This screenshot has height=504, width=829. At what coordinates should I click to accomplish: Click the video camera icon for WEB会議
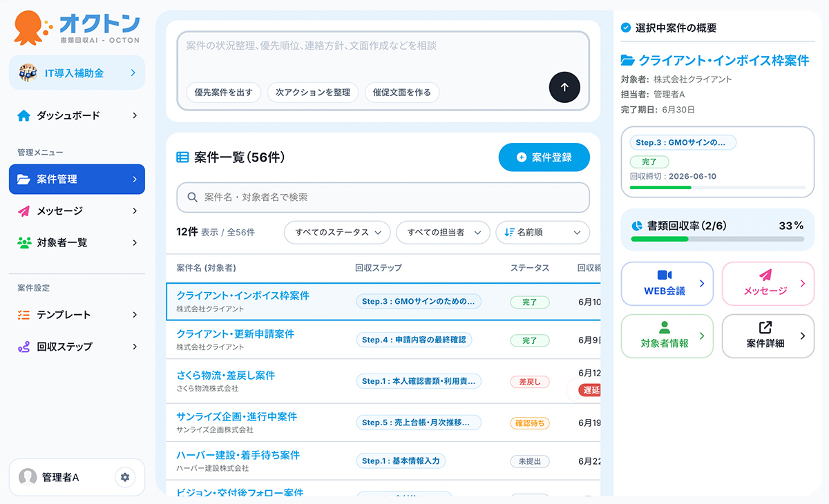(x=665, y=275)
